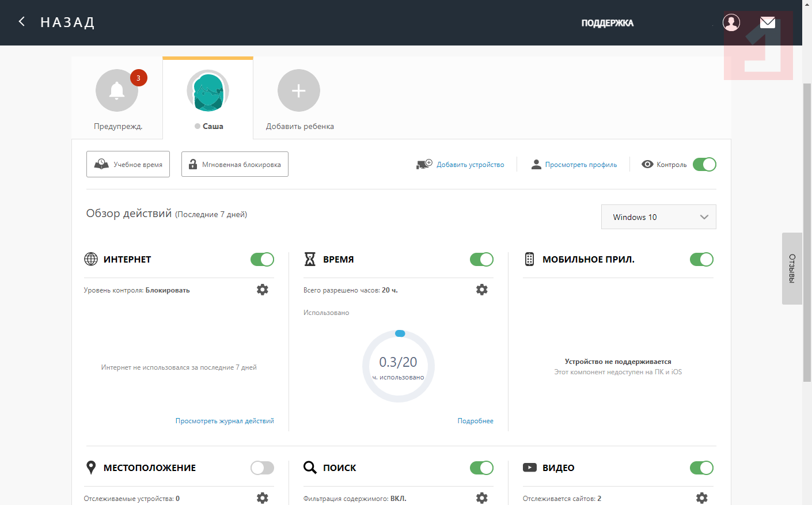Click the plus icon to add child
This screenshot has width=812, height=505.
click(299, 90)
